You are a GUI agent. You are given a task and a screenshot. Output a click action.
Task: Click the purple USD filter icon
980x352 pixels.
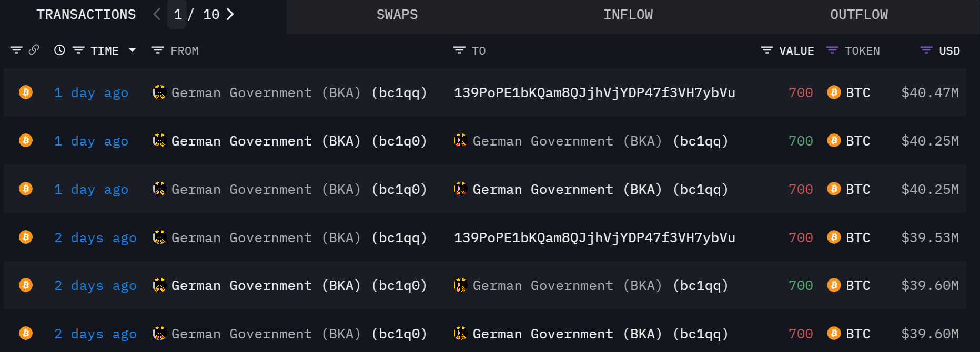pyautogui.click(x=926, y=50)
